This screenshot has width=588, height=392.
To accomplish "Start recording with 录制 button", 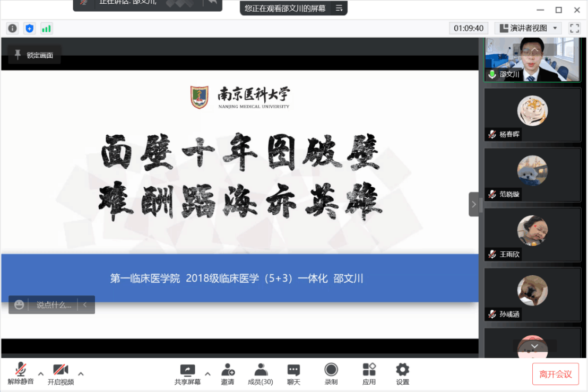I will [x=331, y=374].
